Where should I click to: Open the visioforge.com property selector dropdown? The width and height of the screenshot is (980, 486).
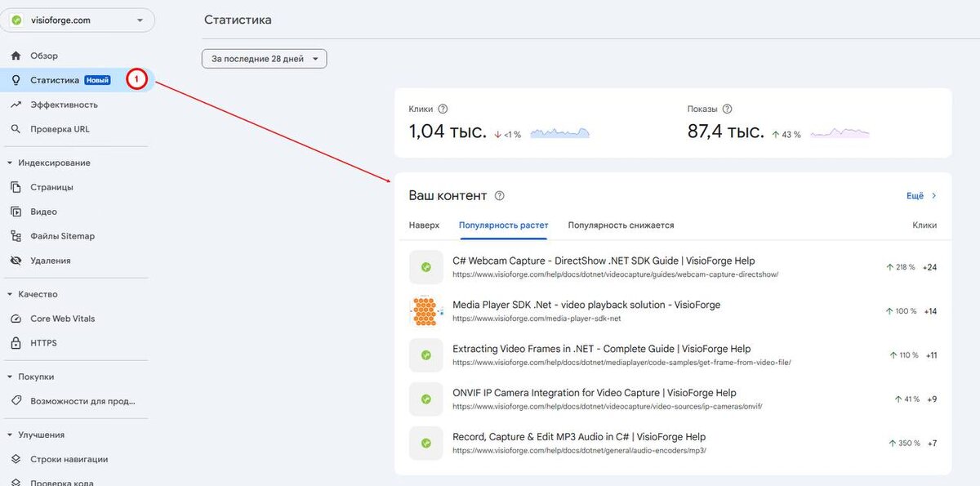78,20
